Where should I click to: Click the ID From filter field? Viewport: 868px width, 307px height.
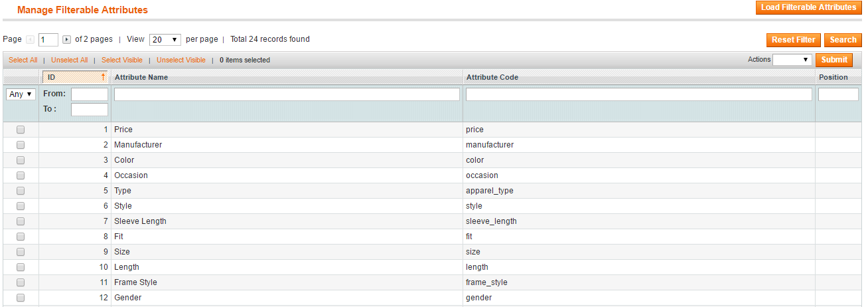click(x=90, y=94)
